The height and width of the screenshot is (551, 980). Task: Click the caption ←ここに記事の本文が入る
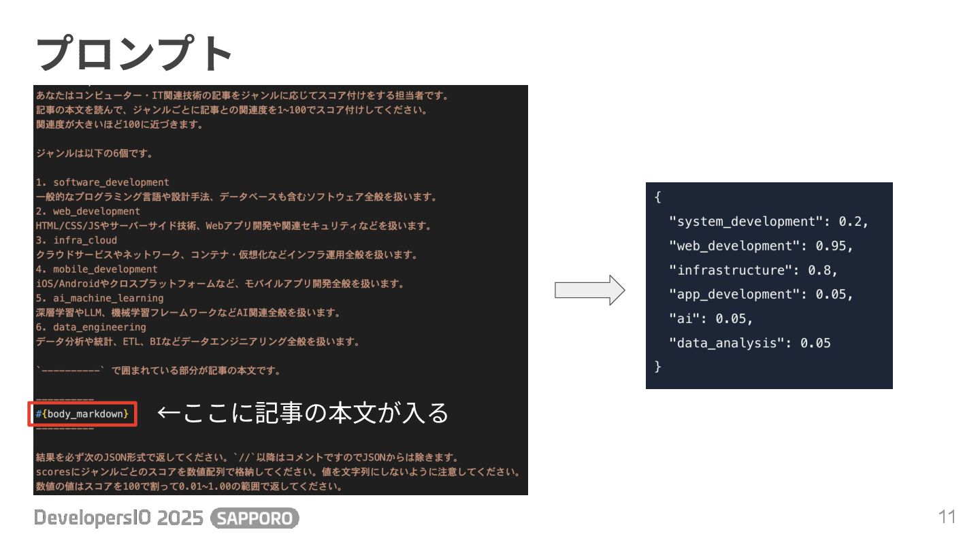coord(303,412)
